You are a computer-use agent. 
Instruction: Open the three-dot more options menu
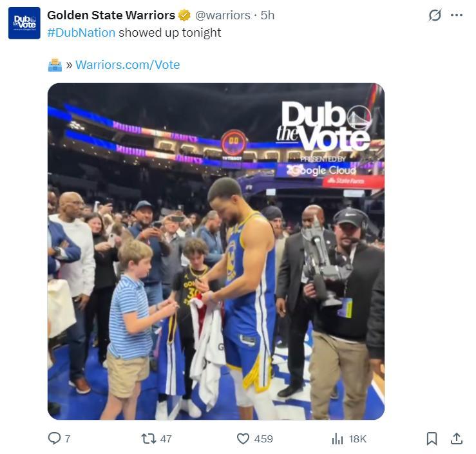click(457, 15)
